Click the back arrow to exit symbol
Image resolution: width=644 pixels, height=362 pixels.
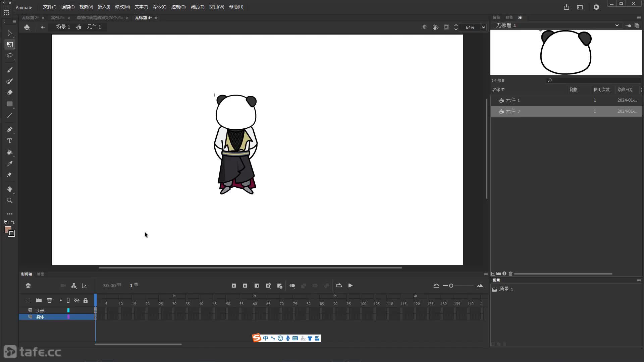click(43, 27)
